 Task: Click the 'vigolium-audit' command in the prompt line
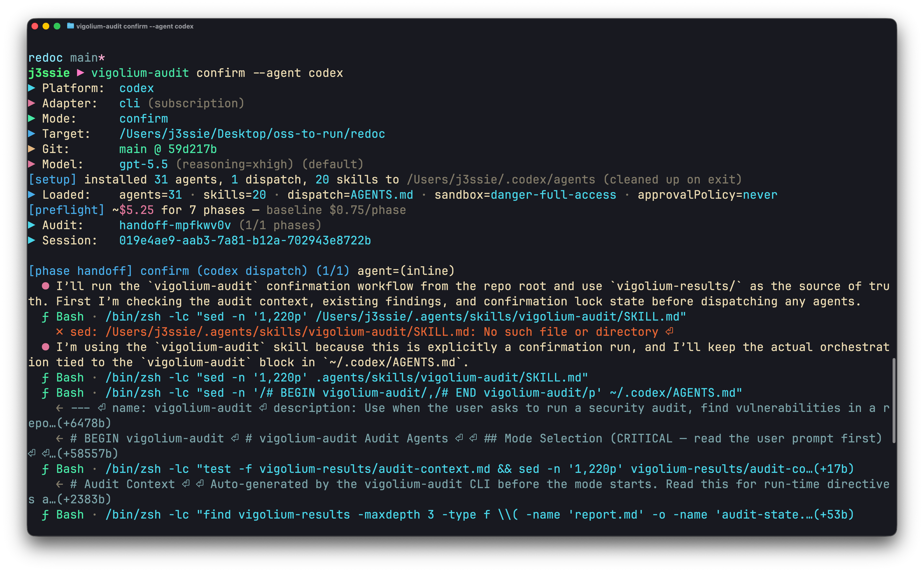click(x=140, y=73)
